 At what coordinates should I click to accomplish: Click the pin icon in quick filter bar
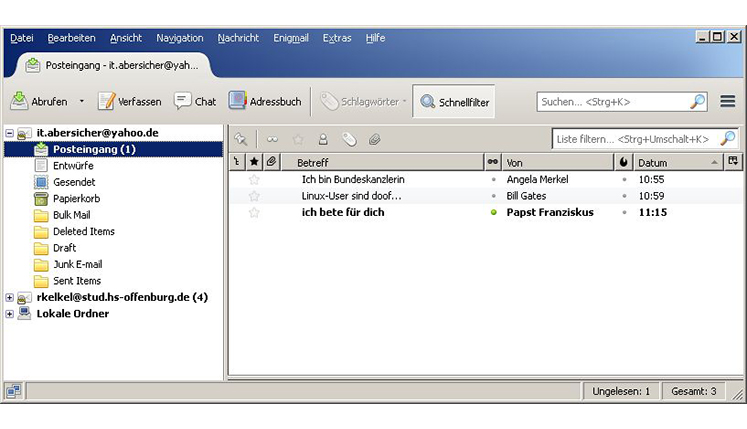[240, 139]
